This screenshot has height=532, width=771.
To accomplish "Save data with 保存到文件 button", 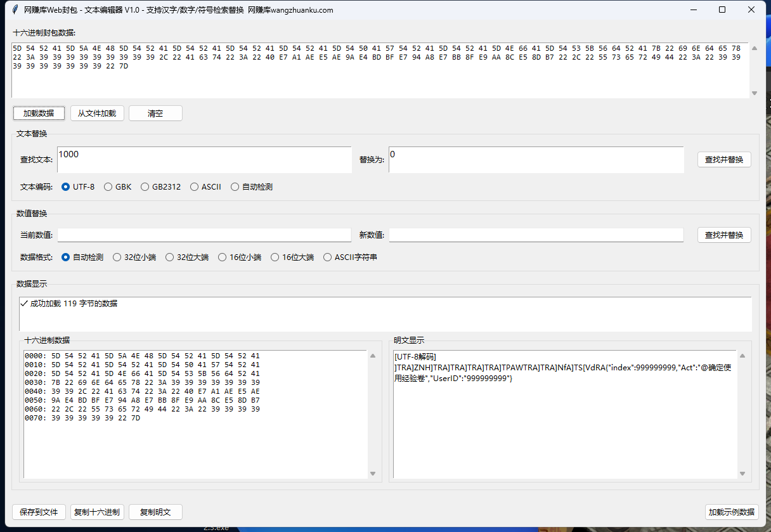I will pyautogui.click(x=39, y=512).
